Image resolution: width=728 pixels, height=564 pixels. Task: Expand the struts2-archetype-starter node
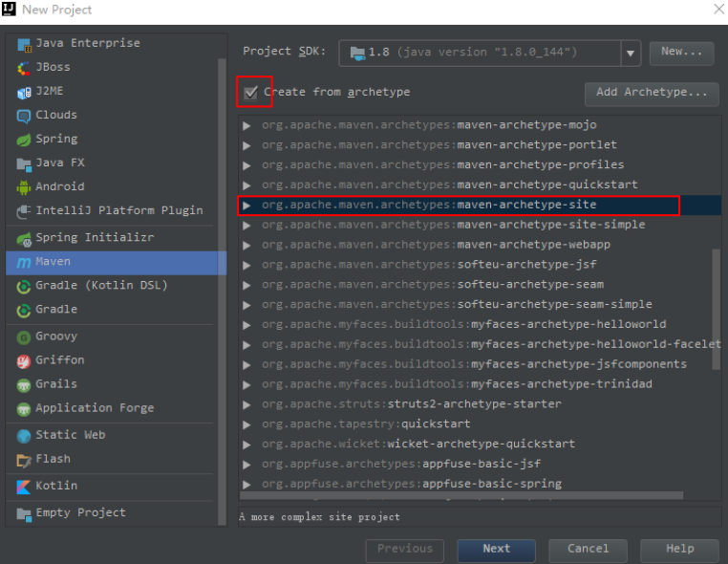pyautogui.click(x=246, y=404)
